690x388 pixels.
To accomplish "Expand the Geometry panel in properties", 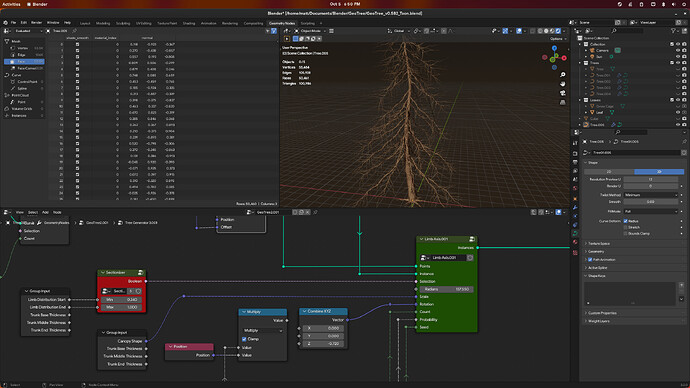I will (597, 252).
